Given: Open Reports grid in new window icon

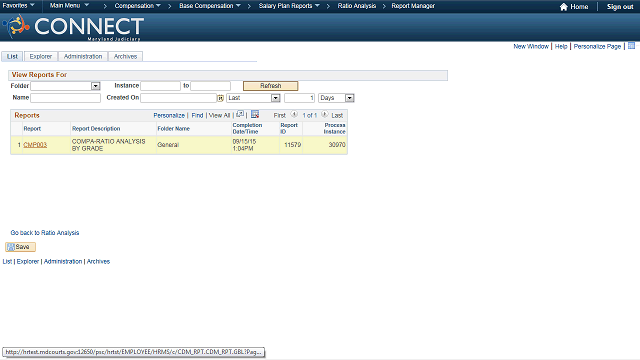Looking at the screenshot, I should pyautogui.click(x=240, y=114).
